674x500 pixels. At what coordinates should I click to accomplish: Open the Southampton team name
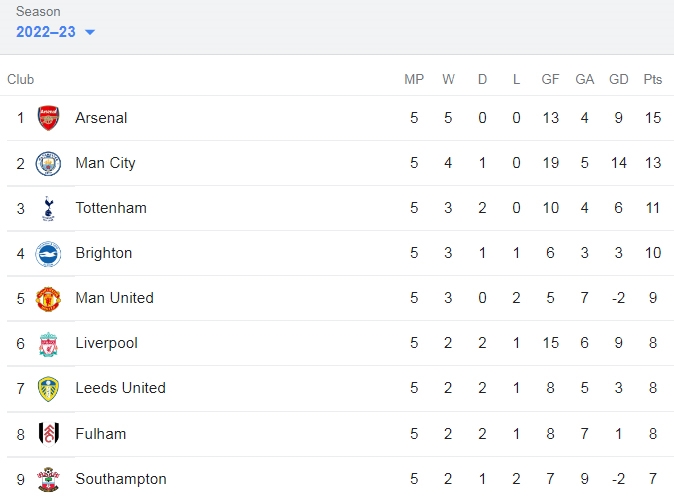pos(121,479)
